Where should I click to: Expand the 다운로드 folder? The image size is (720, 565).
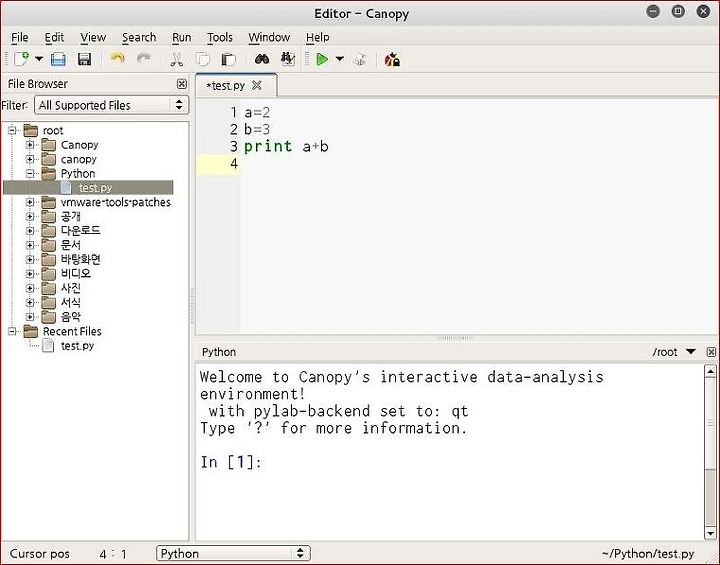point(30,231)
